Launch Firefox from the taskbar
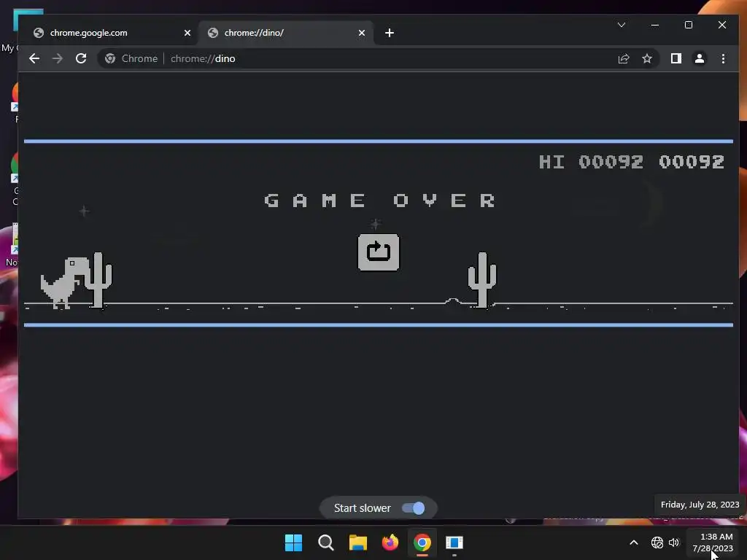The width and height of the screenshot is (747, 560). pos(390,542)
